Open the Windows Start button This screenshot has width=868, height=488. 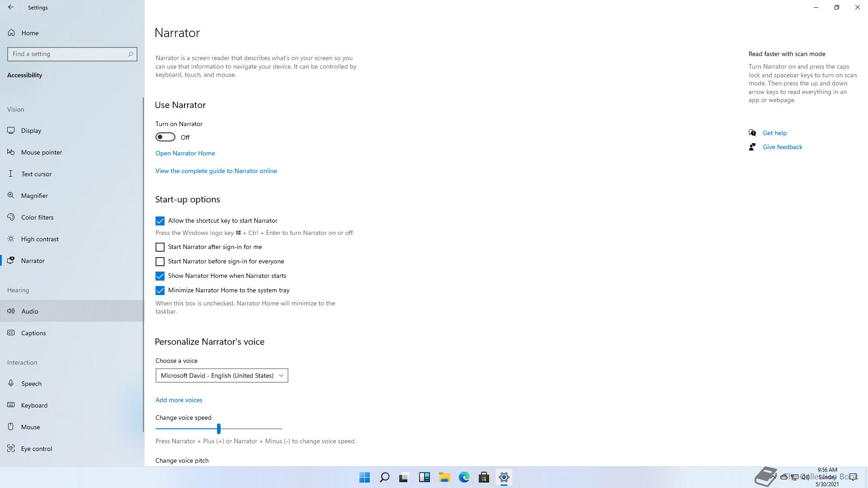pyautogui.click(x=365, y=477)
